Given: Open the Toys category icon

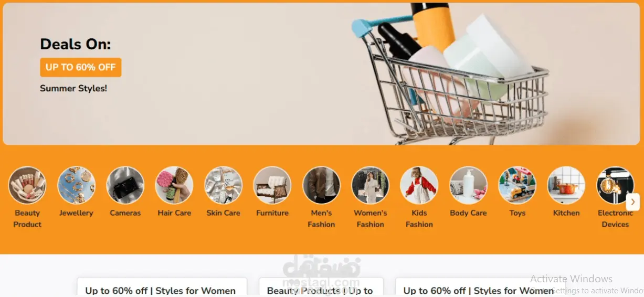Looking at the screenshot, I should (x=518, y=185).
